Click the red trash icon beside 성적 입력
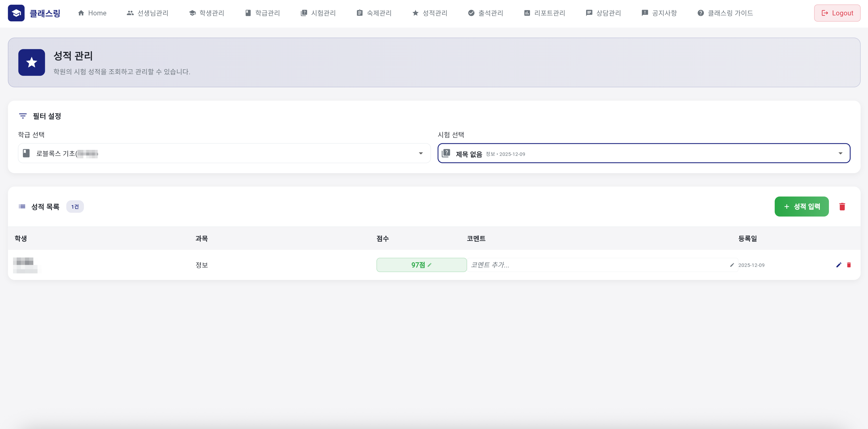The image size is (868, 429). click(842, 207)
